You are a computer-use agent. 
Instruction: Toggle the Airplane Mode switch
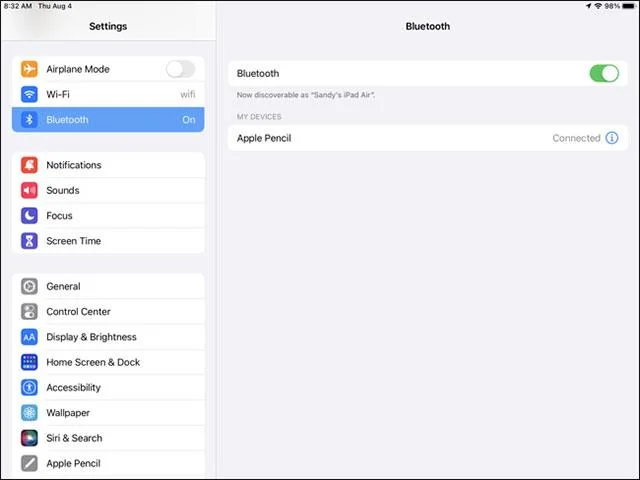click(180, 69)
